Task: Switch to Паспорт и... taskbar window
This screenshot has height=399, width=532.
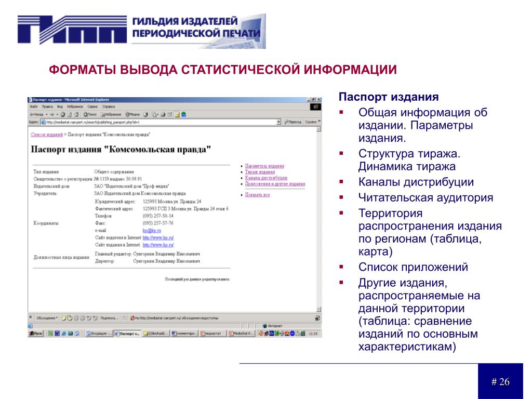Action: 127,334
